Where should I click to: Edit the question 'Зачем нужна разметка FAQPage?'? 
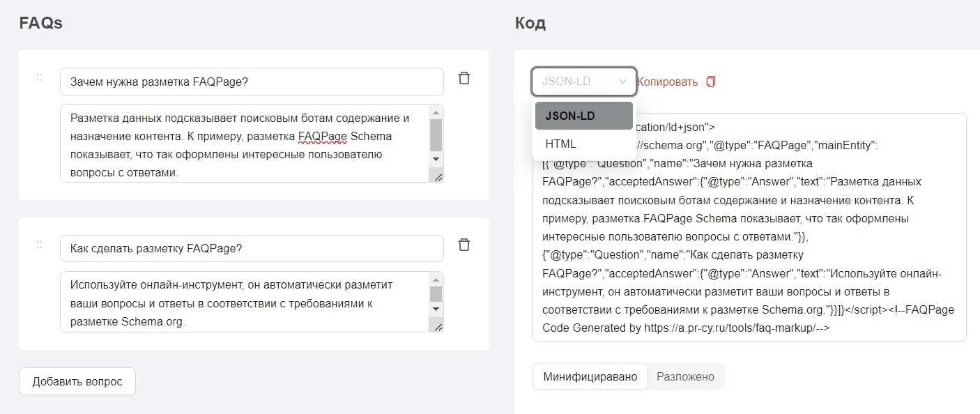[x=252, y=82]
